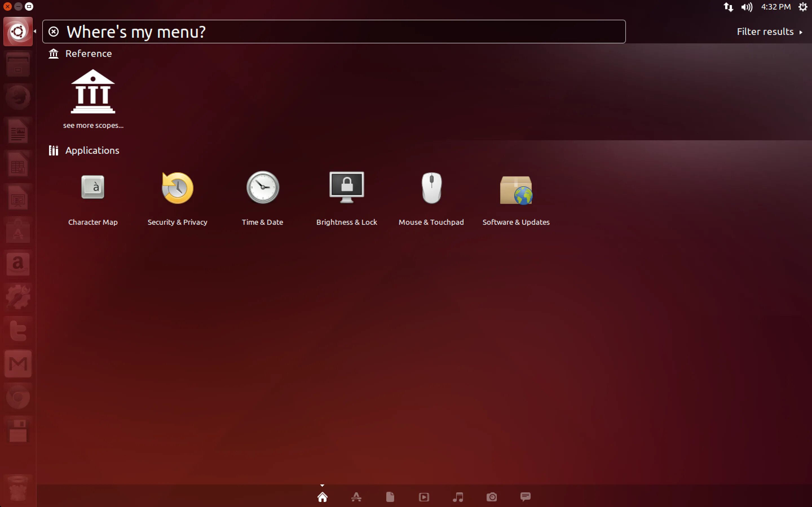
Task: Switch to the Music lens
Action: click(458, 497)
